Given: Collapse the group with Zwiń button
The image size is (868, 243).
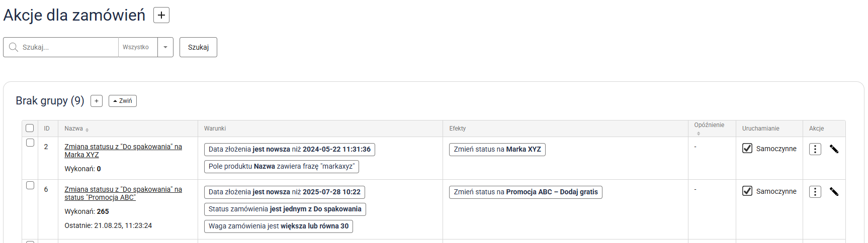Looking at the screenshot, I should point(123,101).
